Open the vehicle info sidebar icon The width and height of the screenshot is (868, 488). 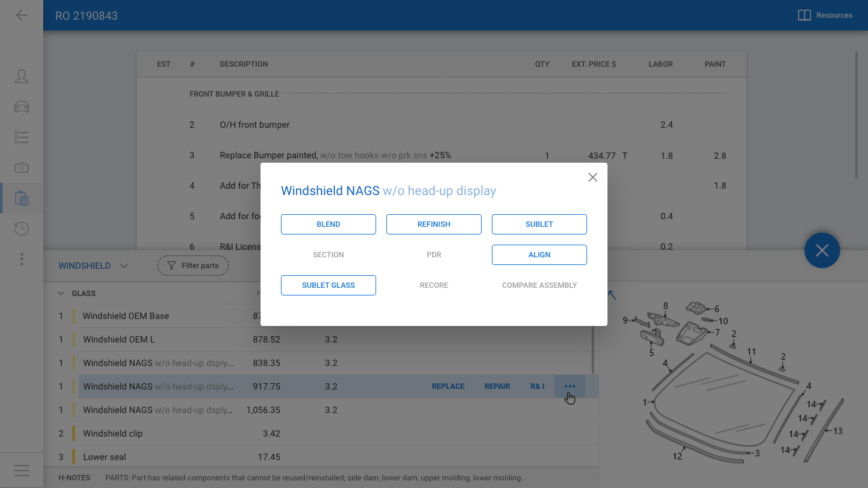[x=22, y=107]
